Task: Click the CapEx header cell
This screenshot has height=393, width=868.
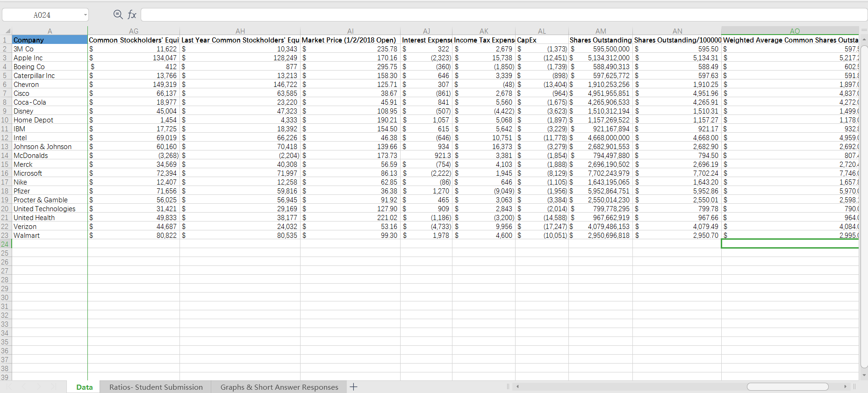Action: click(542, 40)
